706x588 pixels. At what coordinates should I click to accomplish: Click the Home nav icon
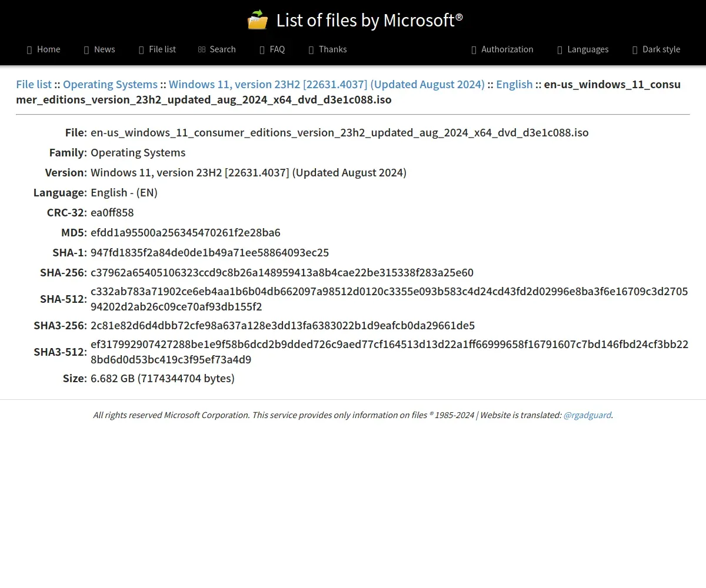click(x=29, y=50)
